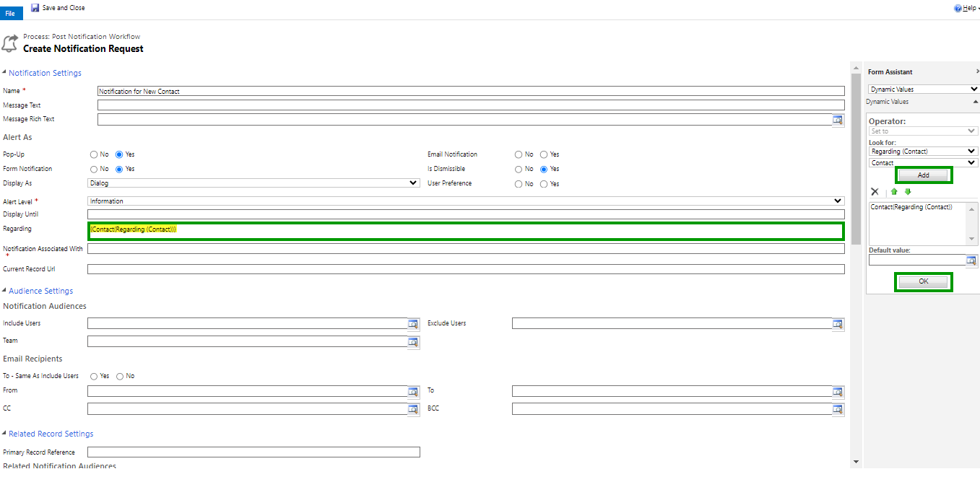The height and width of the screenshot is (482, 980).
Task: Open the Alert Level dropdown
Action: coord(465,201)
